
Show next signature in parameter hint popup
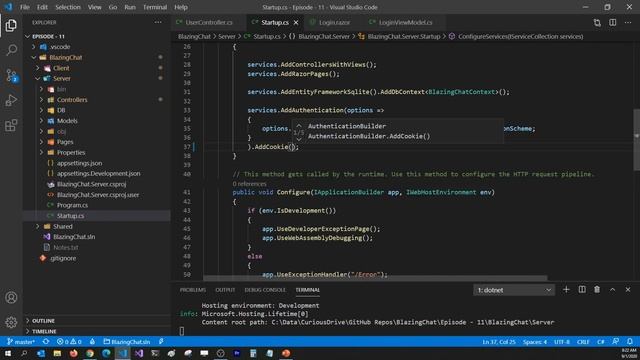[299, 140]
